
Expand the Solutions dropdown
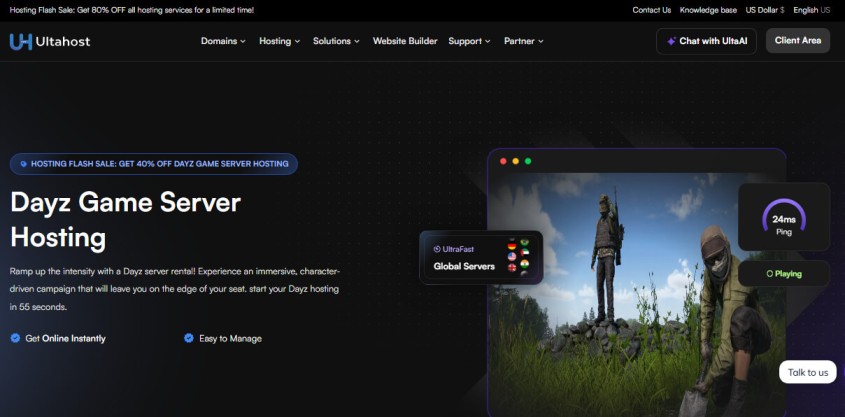click(x=336, y=41)
